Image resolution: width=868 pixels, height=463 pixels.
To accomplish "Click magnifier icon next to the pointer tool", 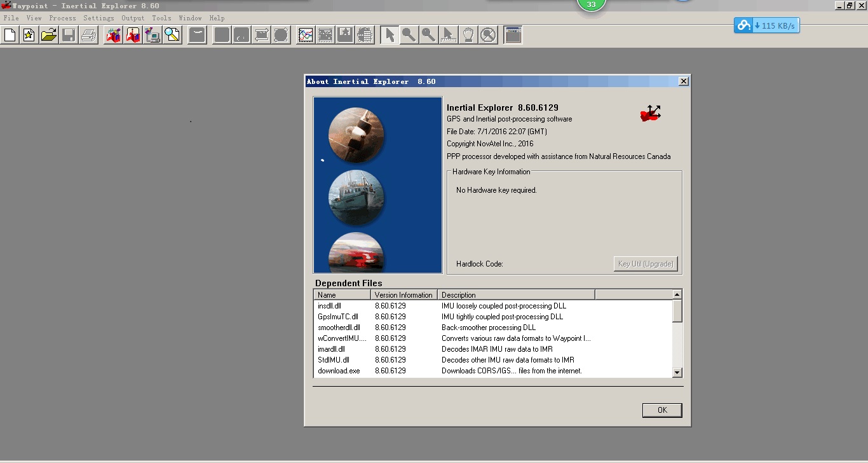I will pos(409,35).
